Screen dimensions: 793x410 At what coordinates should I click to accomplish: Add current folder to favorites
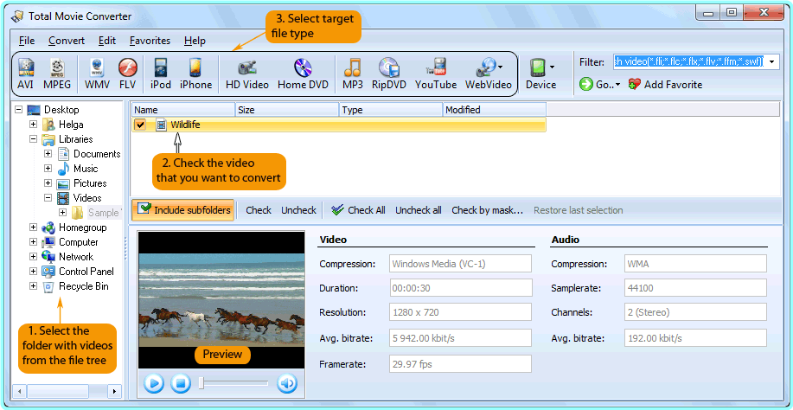pos(665,84)
